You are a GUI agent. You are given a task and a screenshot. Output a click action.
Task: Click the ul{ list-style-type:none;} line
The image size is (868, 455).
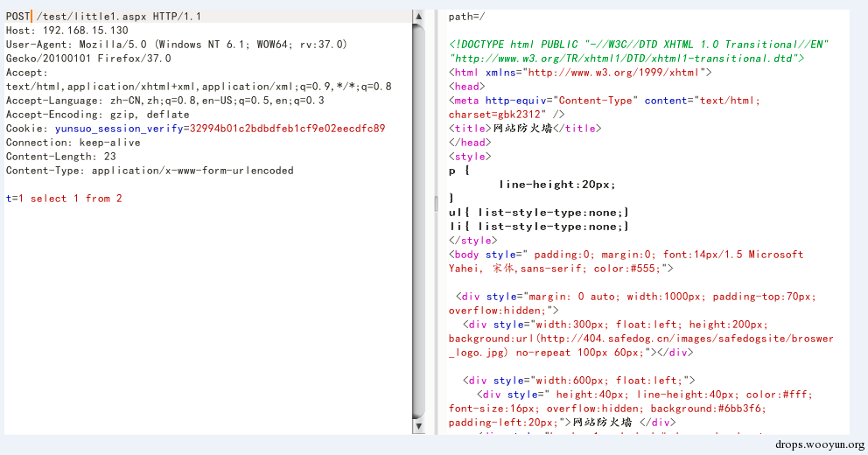[x=539, y=213]
